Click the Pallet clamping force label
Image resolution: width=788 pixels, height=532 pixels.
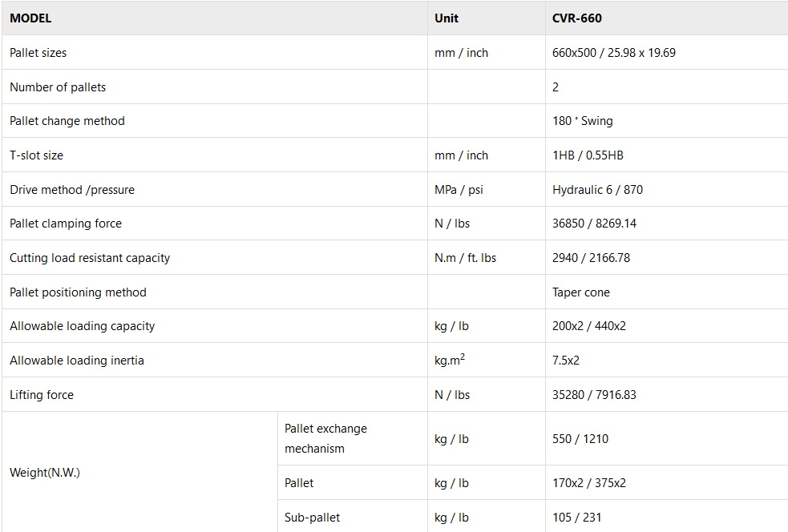[x=66, y=224]
